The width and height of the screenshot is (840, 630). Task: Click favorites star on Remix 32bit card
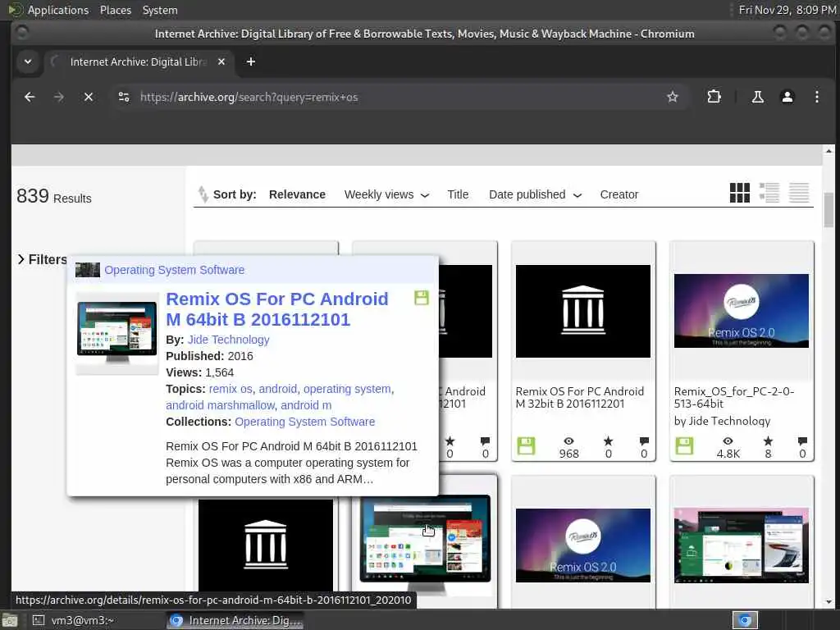coord(608,441)
